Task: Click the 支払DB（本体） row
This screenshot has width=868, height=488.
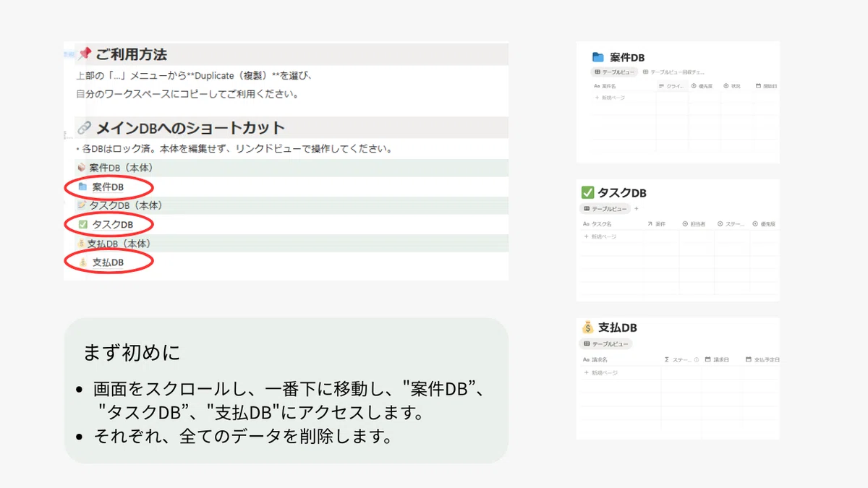Action: click(x=292, y=244)
